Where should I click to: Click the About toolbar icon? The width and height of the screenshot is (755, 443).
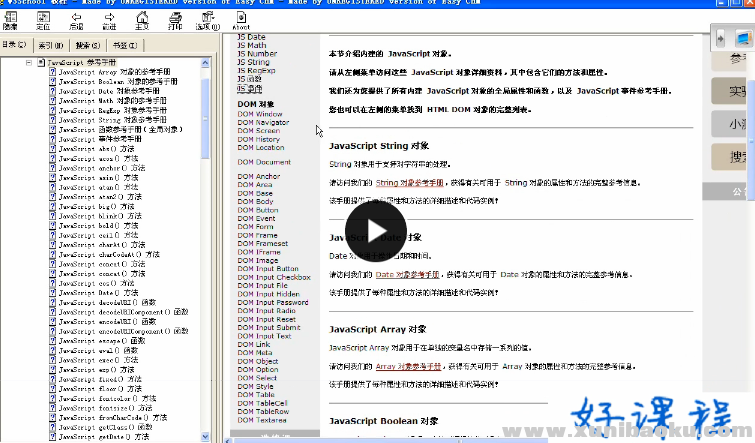pyautogui.click(x=242, y=22)
